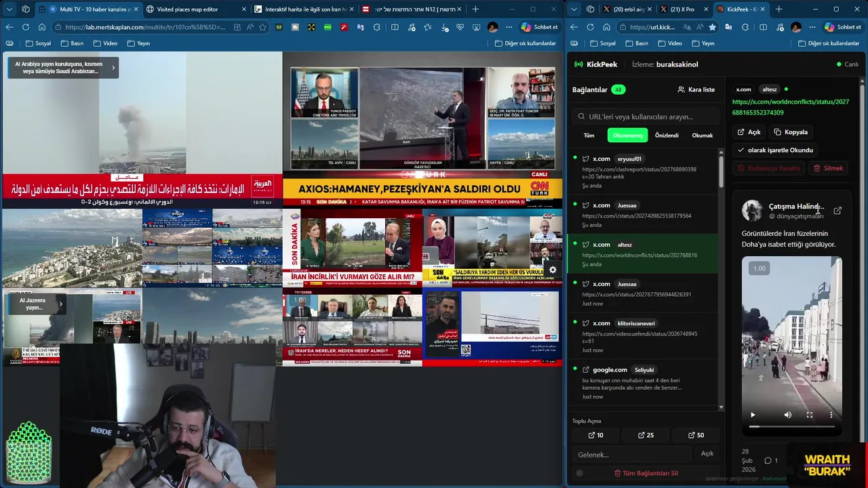Focus the URL or user search field

coord(646,117)
